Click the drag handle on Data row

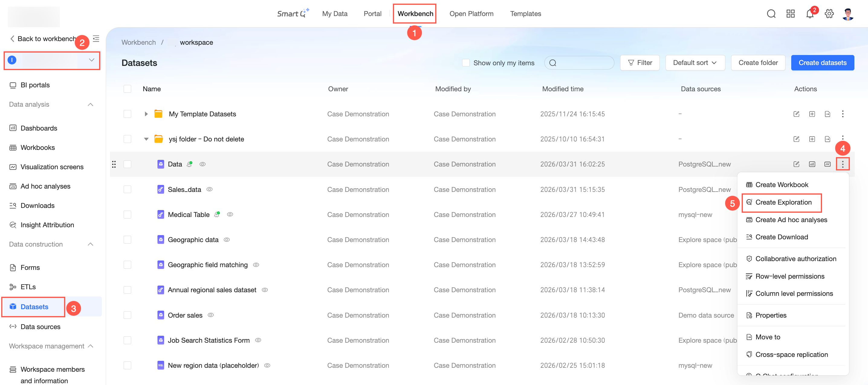click(x=114, y=164)
